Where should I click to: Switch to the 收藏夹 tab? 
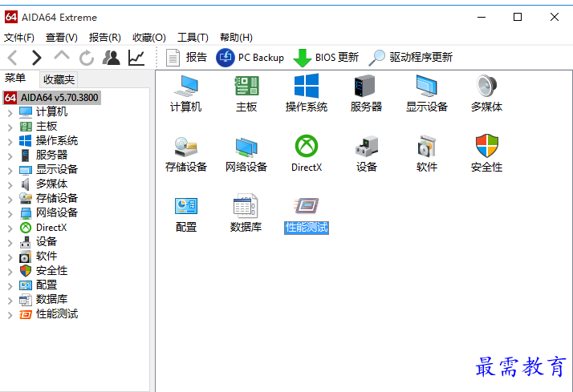[x=59, y=79]
